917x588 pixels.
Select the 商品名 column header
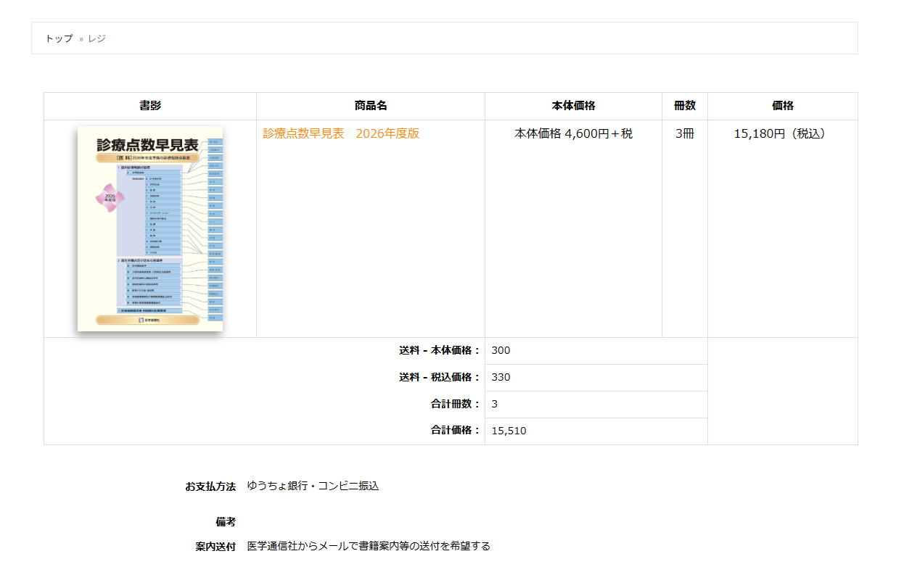coord(371,106)
